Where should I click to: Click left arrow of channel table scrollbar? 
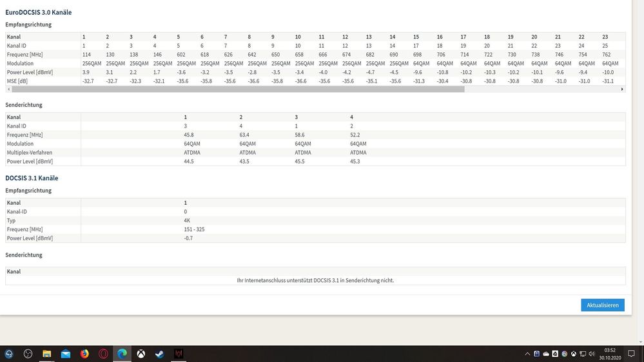point(8,89)
